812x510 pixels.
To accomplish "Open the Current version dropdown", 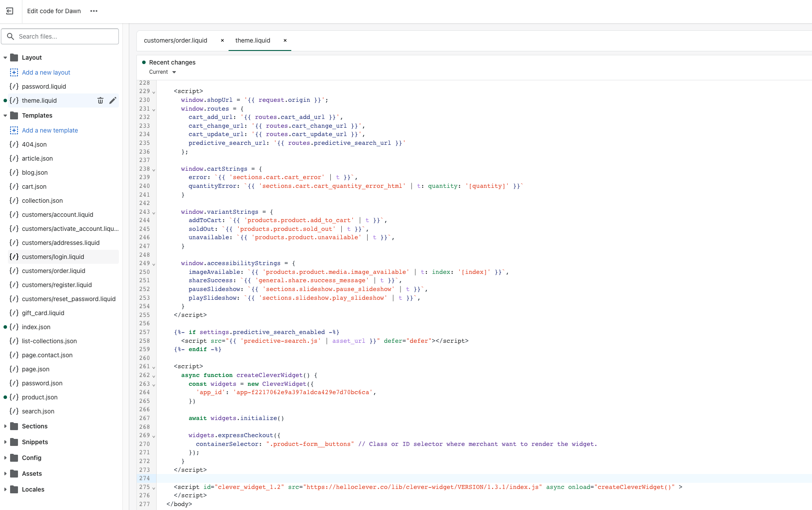I will 162,72.
